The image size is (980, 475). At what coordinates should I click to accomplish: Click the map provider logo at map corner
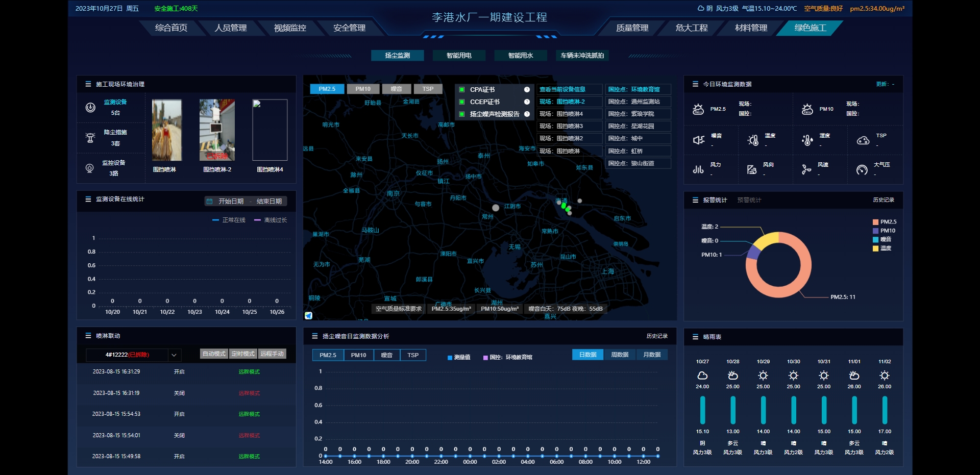(x=309, y=316)
